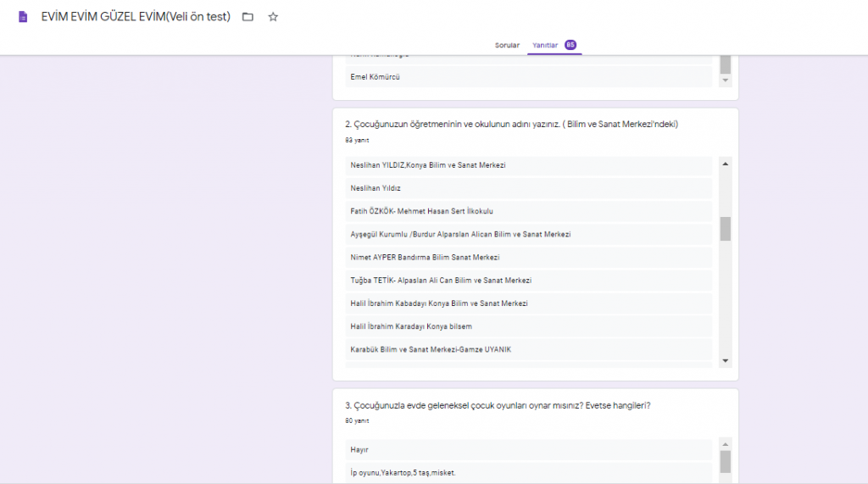The image size is (868, 484).
Task: Click scroll down arrow in question 2 list
Action: click(726, 361)
